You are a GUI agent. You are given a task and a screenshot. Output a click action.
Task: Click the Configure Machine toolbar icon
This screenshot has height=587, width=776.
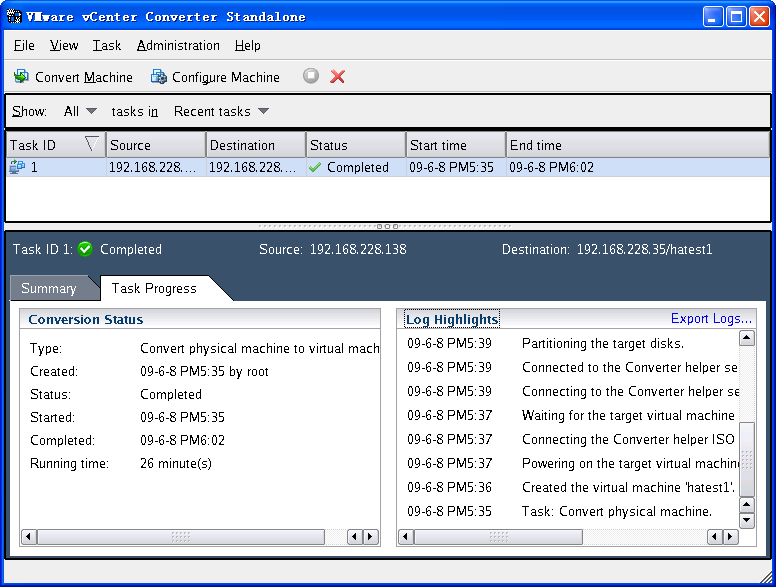[x=158, y=77]
